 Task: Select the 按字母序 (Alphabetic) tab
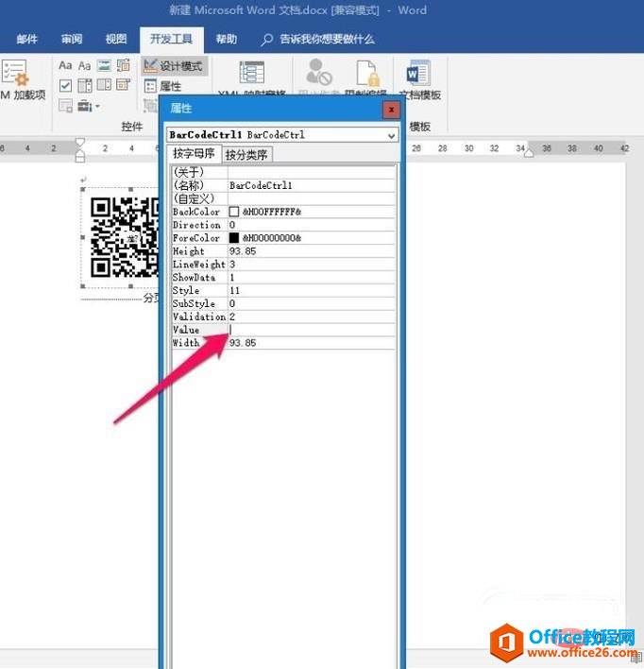click(x=194, y=154)
